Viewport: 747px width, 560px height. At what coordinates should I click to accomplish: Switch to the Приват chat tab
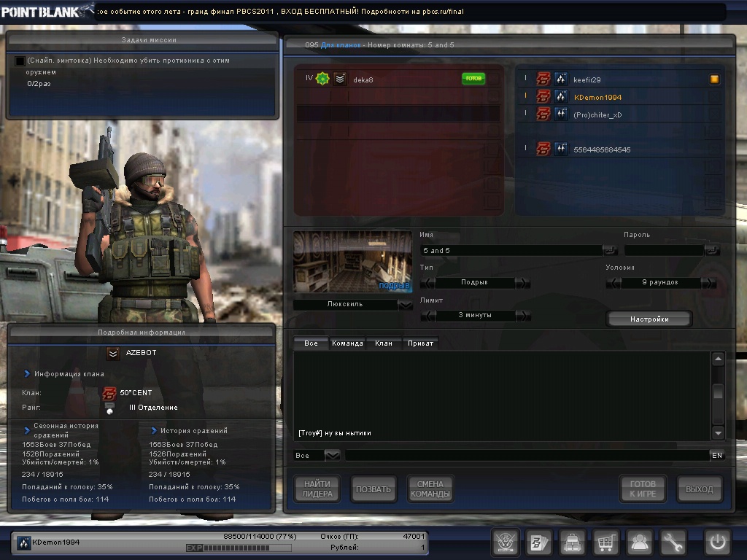click(x=420, y=343)
